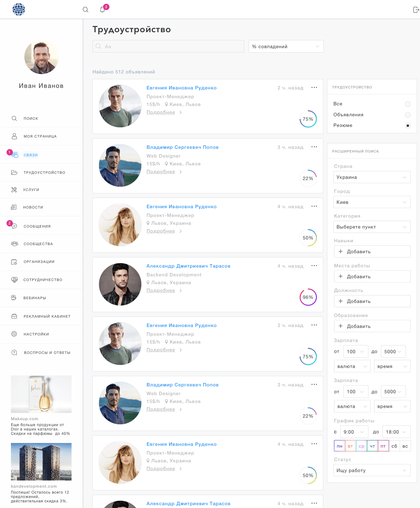Expand the Страна dropdown showing Украина
Viewport: 420px width, 508px height.
[x=372, y=177]
